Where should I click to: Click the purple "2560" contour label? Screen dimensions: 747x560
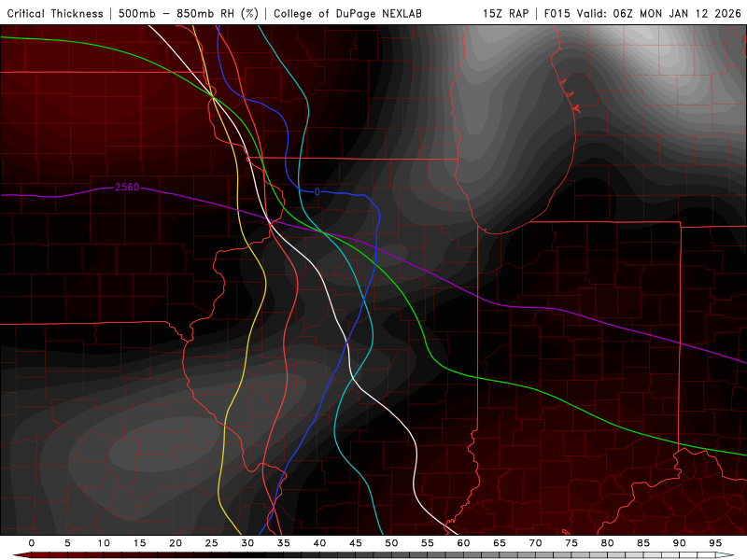(x=127, y=188)
